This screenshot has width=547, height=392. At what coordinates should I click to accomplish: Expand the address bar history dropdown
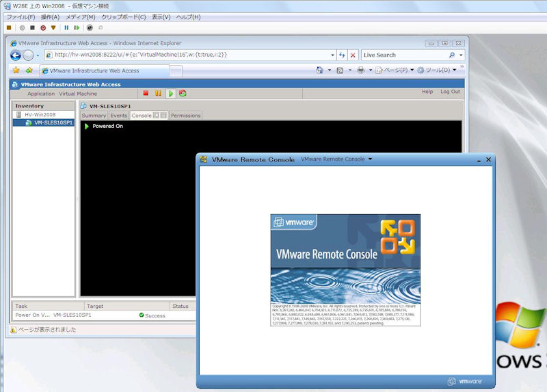coord(332,55)
